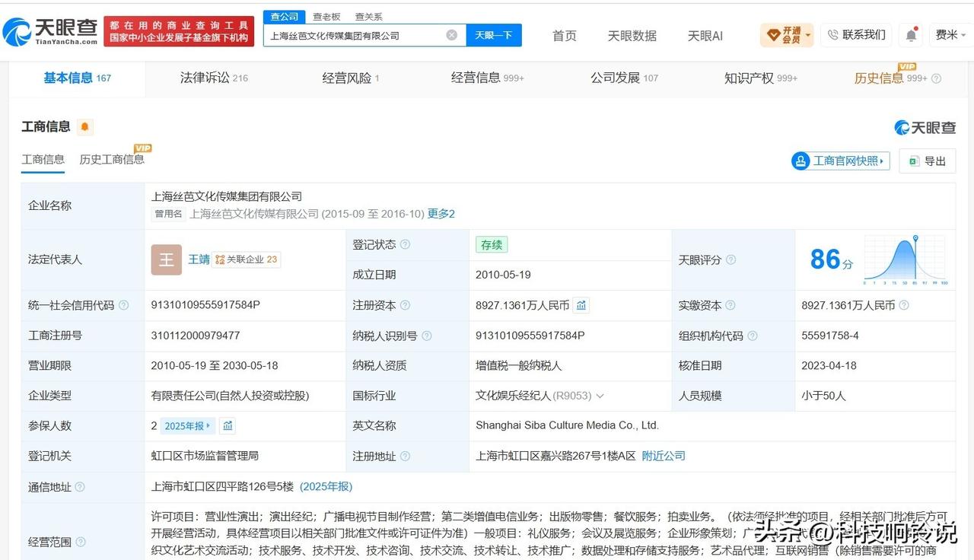974x560 pixels.
Task: Click the (2025年报) link after mailing address
Action: 326,487
